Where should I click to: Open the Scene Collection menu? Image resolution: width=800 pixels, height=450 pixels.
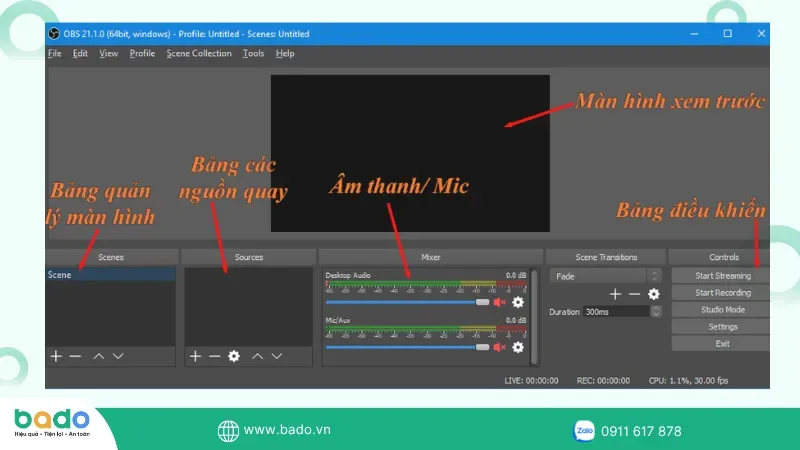[x=199, y=54]
